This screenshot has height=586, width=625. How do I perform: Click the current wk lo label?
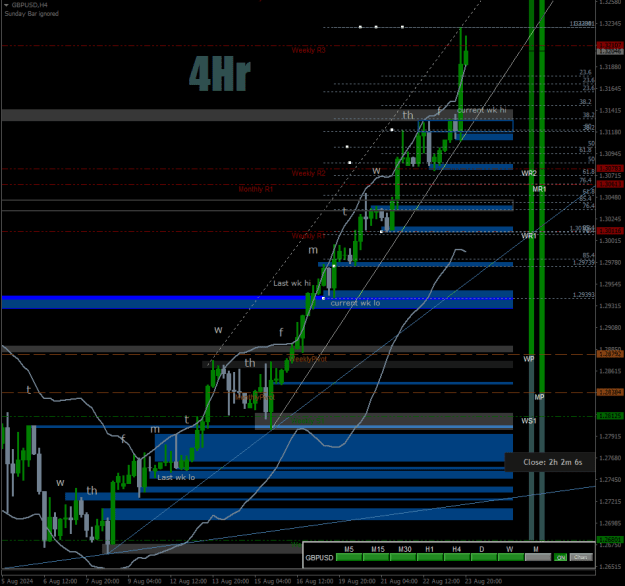pos(355,303)
